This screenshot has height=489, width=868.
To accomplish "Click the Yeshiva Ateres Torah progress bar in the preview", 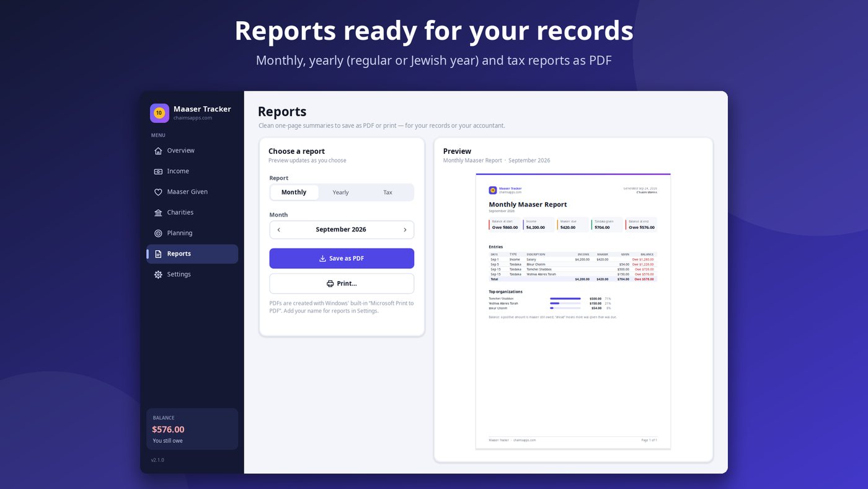I will tap(565, 303).
